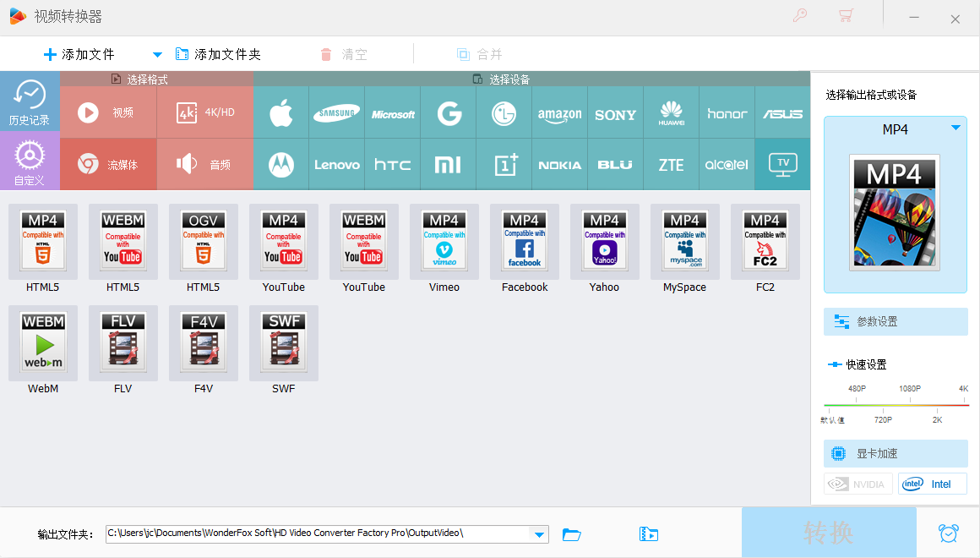Choose LG device brand
The width and height of the screenshot is (980, 558).
(x=504, y=112)
